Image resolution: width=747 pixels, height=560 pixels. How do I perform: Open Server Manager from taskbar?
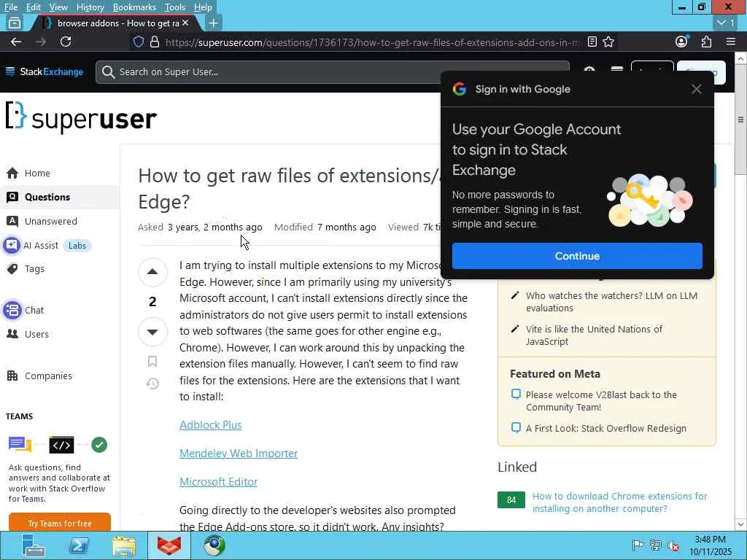(x=33, y=545)
